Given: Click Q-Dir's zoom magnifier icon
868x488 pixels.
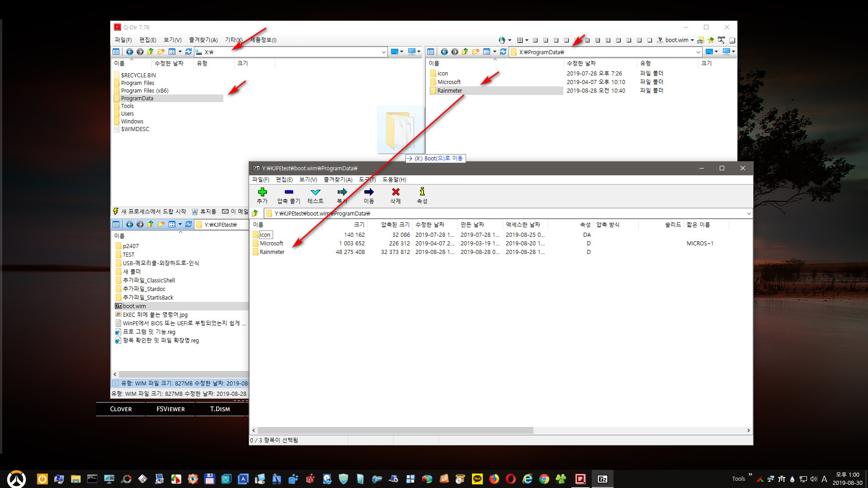Looking at the screenshot, I should (x=721, y=40).
